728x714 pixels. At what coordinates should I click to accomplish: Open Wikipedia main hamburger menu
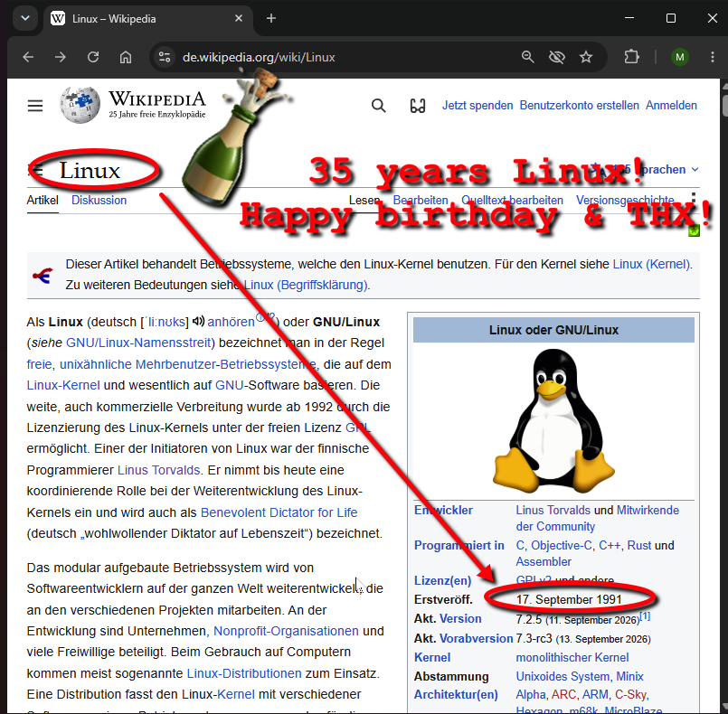[35, 106]
